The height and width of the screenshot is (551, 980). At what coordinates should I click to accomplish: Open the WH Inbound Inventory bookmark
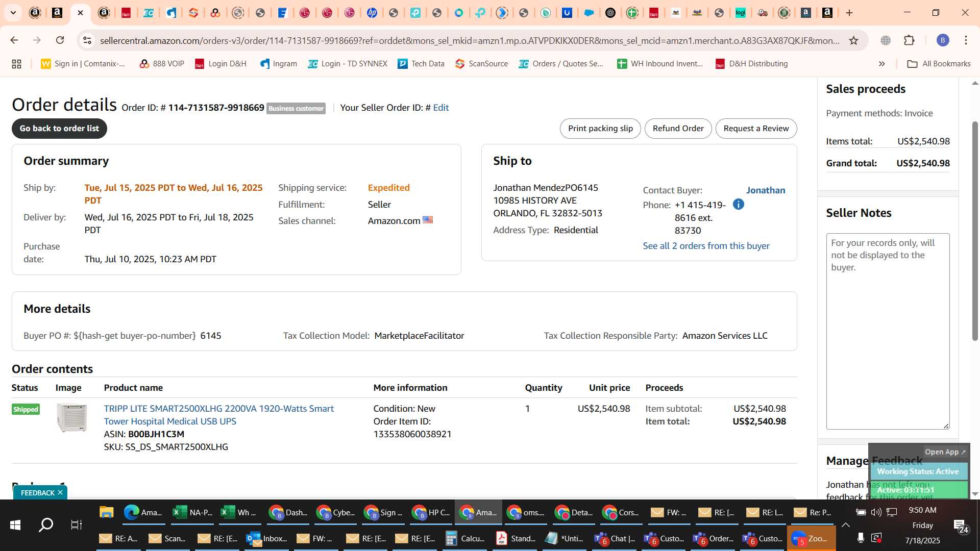660,64
